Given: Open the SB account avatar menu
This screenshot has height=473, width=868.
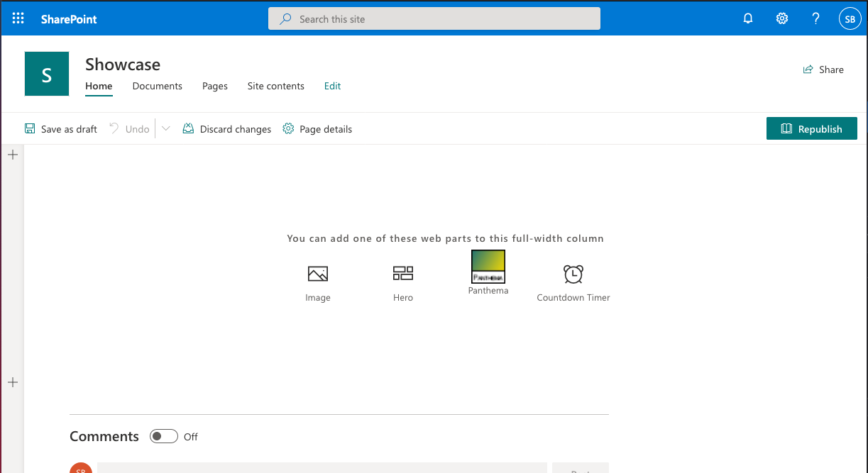Looking at the screenshot, I should (850, 18).
